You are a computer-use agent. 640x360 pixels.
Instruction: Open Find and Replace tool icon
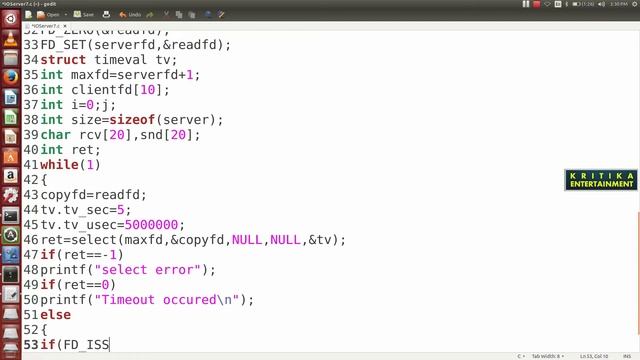tap(221, 15)
